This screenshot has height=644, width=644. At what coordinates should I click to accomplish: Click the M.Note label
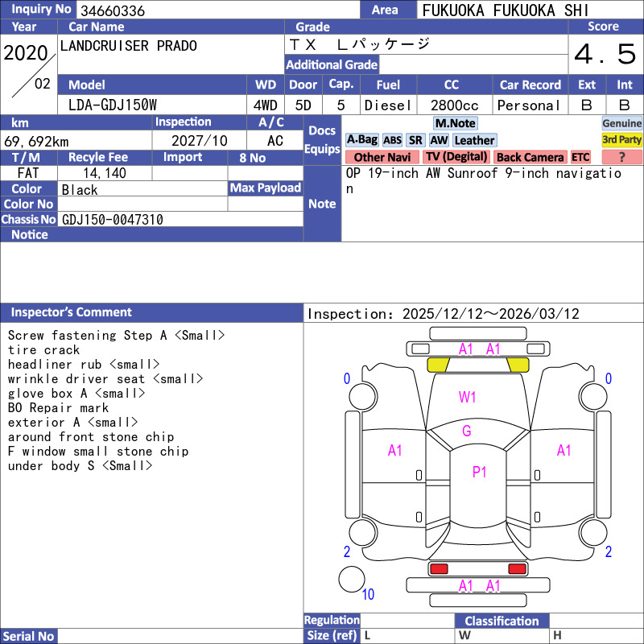coord(455,123)
